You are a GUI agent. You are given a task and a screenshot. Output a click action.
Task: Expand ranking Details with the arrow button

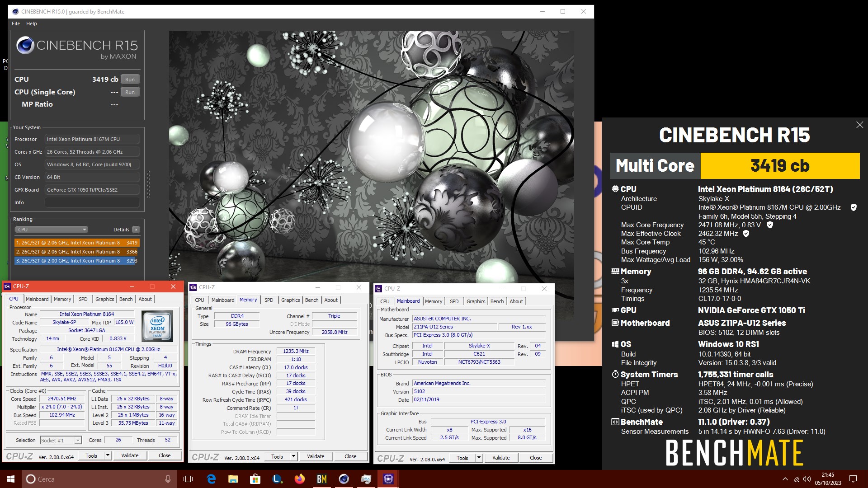click(x=136, y=230)
